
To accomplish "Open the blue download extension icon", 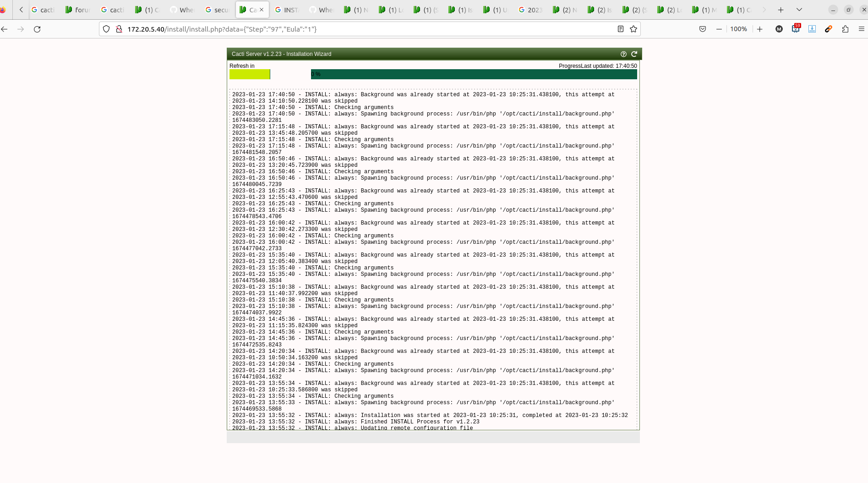I will (812, 29).
